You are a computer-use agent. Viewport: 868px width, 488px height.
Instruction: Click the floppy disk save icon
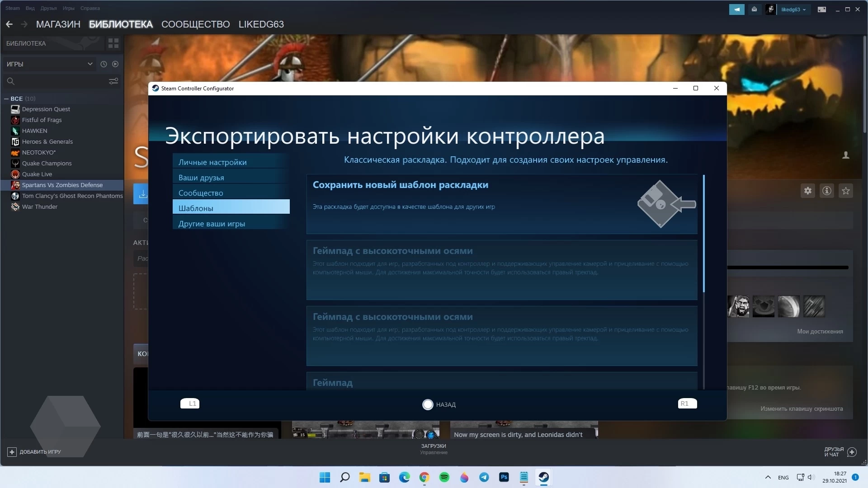point(666,204)
